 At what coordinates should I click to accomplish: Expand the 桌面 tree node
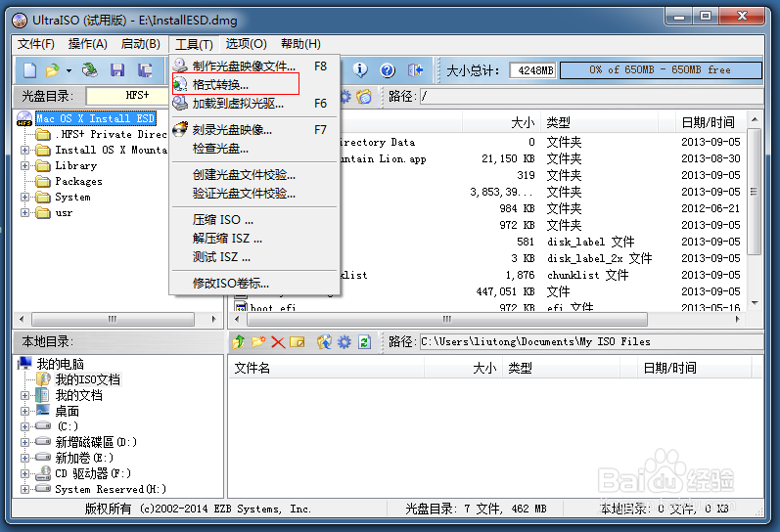pos(24,411)
